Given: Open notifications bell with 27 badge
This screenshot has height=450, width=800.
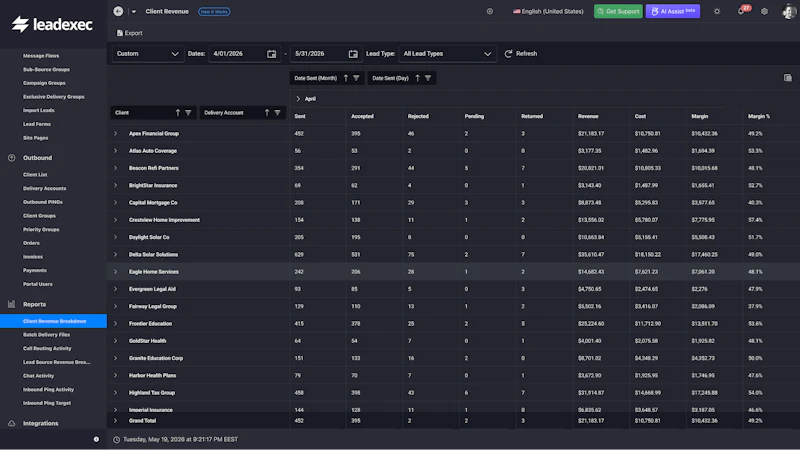Looking at the screenshot, I should (x=741, y=11).
